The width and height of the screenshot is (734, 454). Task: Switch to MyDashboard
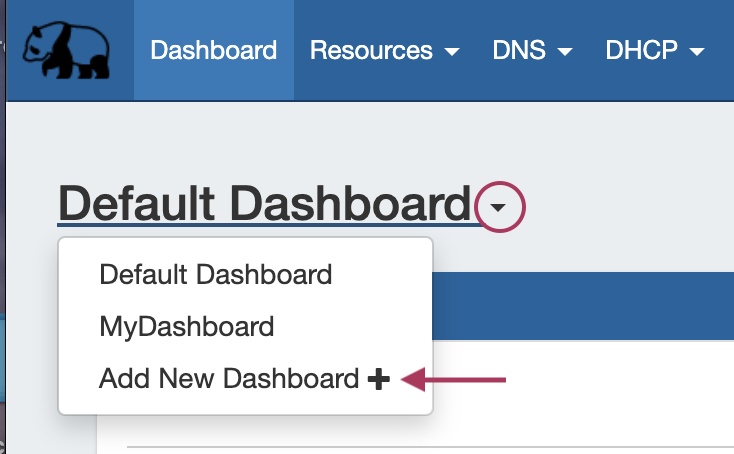click(x=186, y=326)
